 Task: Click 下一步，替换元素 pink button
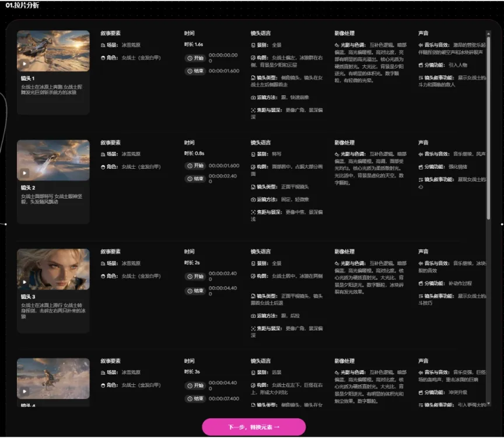point(254,427)
